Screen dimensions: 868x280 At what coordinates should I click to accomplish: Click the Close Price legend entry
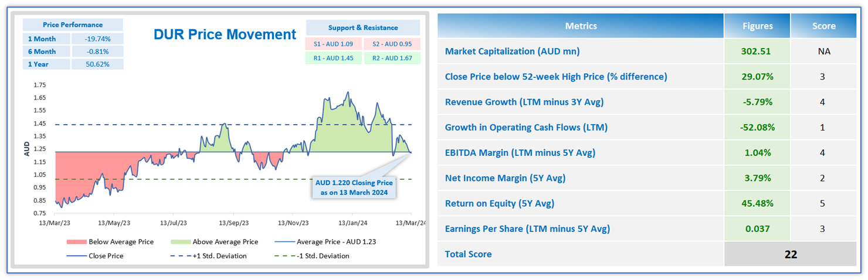(x=94, y=256)
